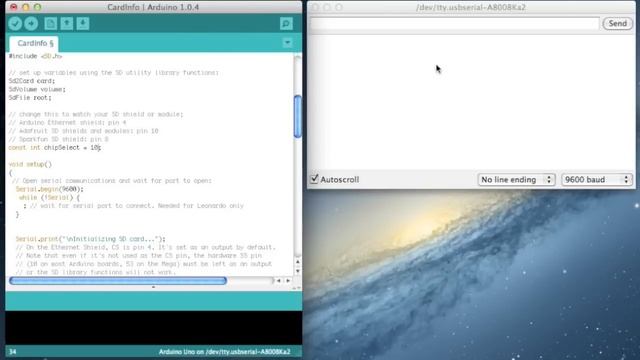
Task: Click the Send button in serial monitor
Action: (x=618, y=24)
